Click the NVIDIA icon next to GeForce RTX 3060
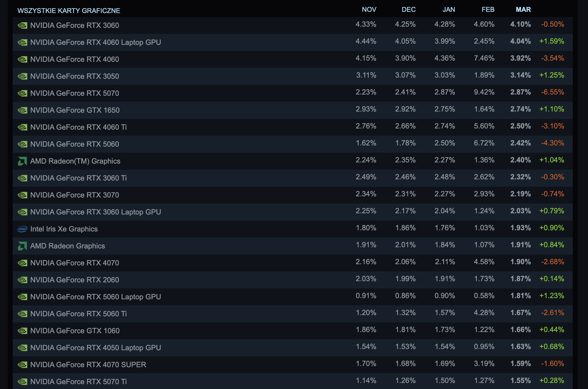The image size is (588, 389). [x=22, y=25]
